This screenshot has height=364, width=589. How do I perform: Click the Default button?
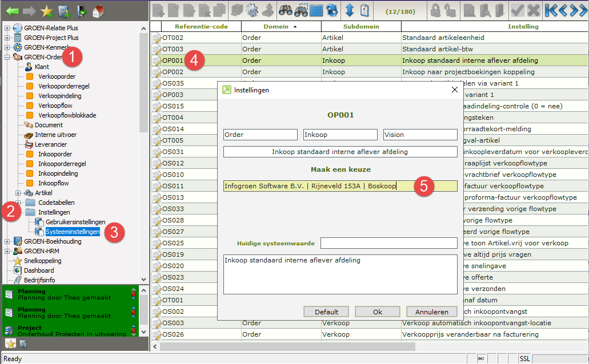click(x=326, y=312)
